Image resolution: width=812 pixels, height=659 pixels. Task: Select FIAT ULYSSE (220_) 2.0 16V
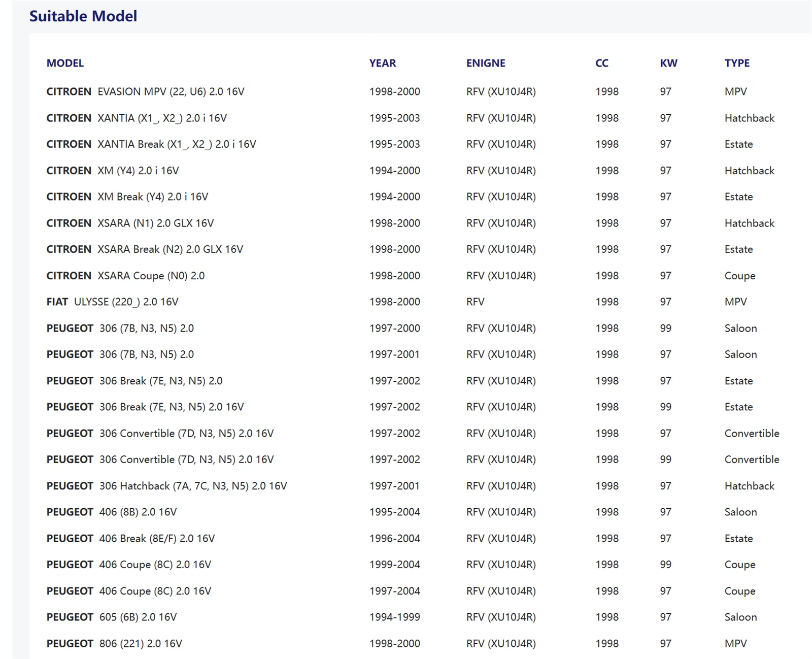tap(112, 302)
